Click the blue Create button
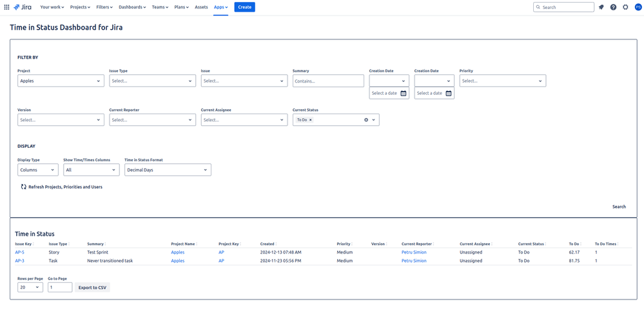The height and width of the screenshot is (313, 644). point(245,7)
